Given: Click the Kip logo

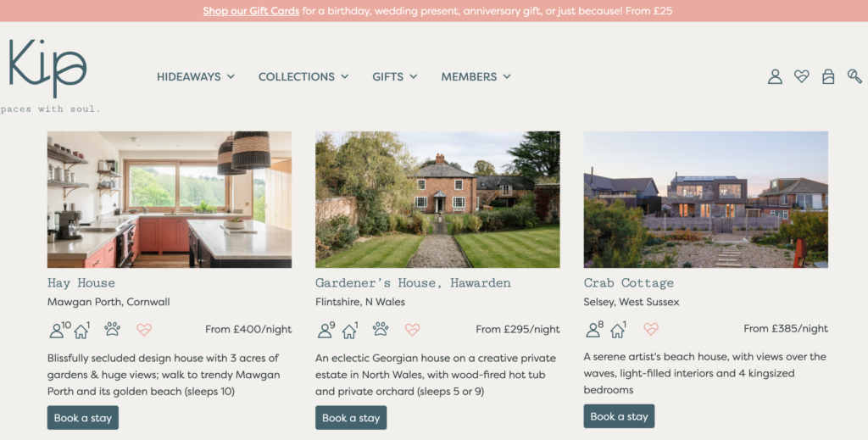Looking at the screenshot, I should point(47,68).
